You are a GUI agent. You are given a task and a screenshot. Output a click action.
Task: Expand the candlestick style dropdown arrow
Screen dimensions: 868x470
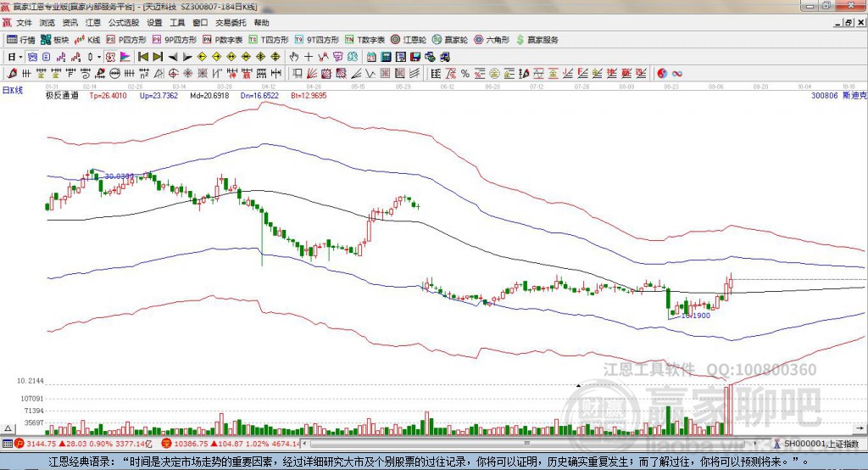coord(98,57)
